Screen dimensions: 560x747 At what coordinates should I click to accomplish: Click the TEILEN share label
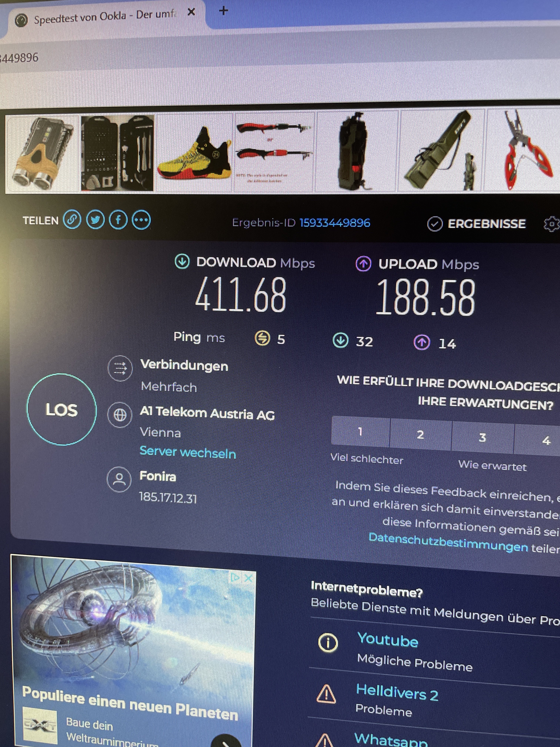click(41, 220)
